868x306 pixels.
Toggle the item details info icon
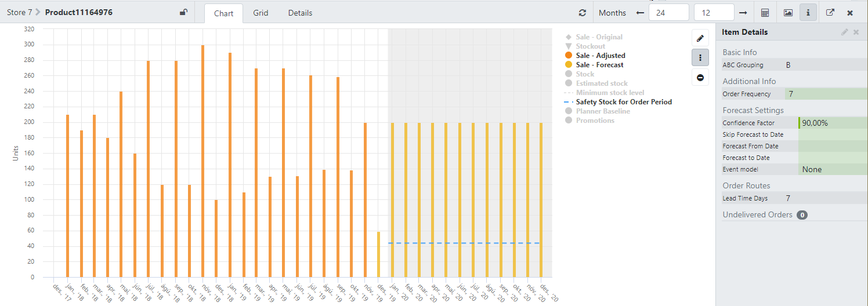(808, 13)
